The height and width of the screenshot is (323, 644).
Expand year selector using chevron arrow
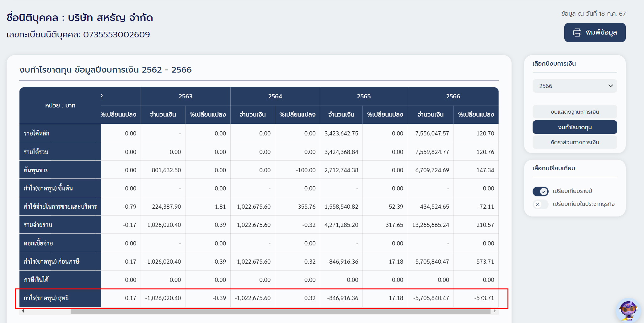(x=610, y=86)
